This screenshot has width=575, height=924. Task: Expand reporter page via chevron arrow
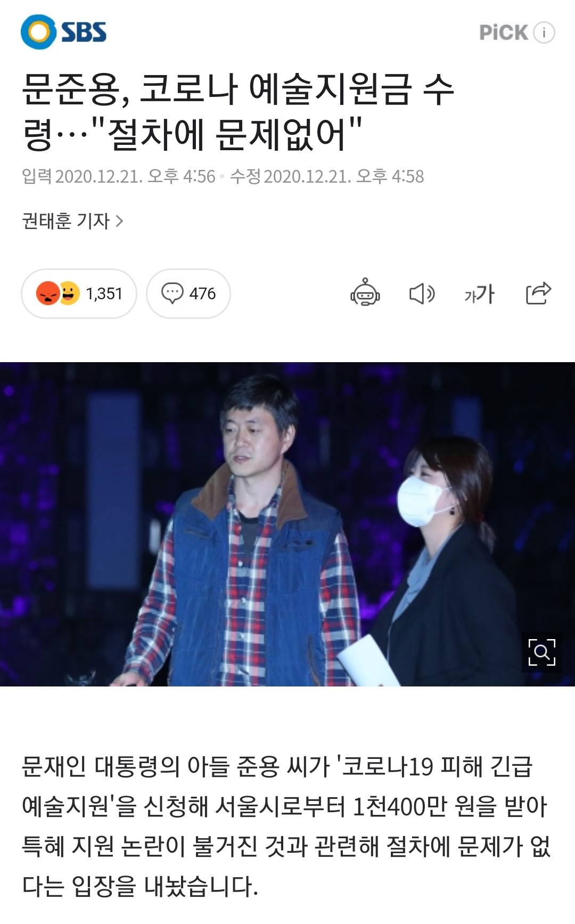(x=119, y=220)
